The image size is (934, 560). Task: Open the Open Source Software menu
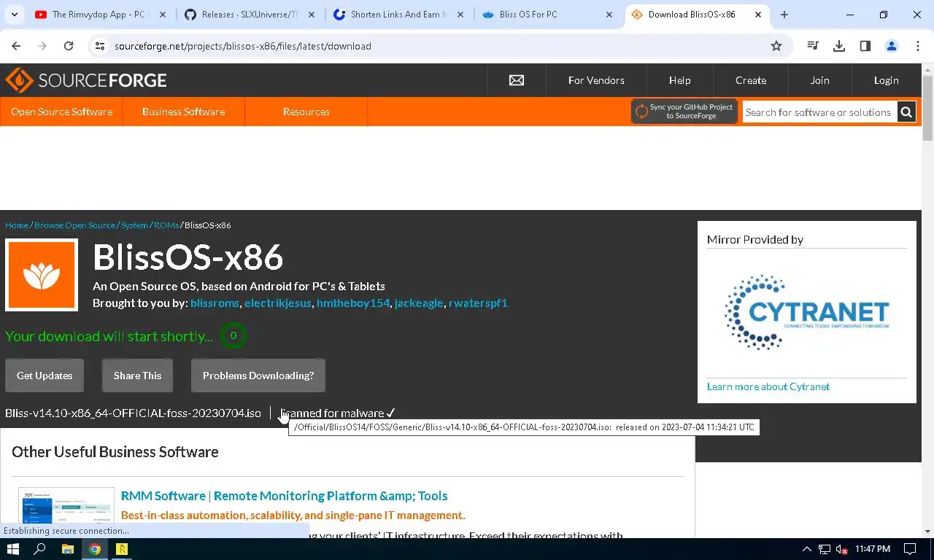pyautogui.click(x=61, y=112)
